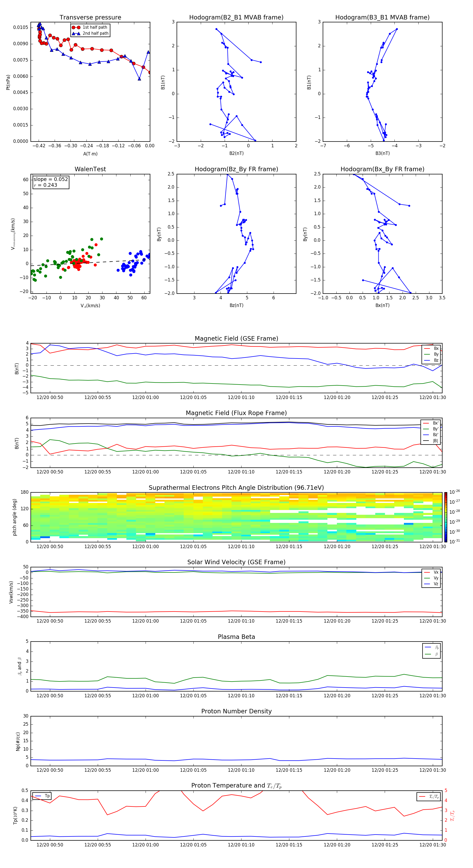This screenshot has height=868, width=473.
Task: Click the Bz legend entry in GSE panel
Action: [x=431, y=360]
